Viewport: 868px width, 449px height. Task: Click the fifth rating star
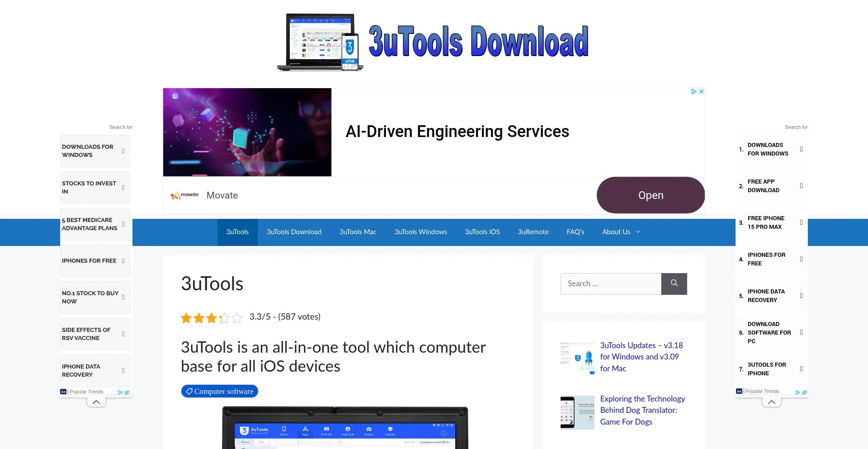pos(237,318)
